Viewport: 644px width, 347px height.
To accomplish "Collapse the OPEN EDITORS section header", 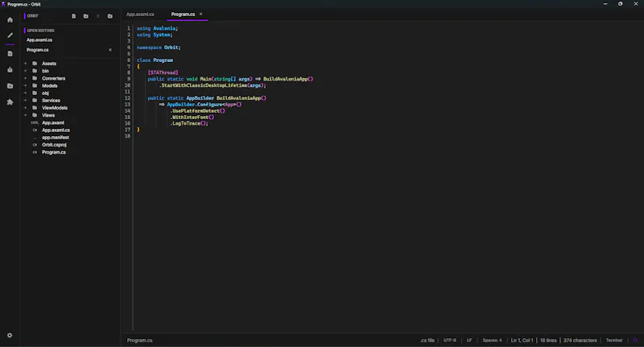I will tap(40, 31).
